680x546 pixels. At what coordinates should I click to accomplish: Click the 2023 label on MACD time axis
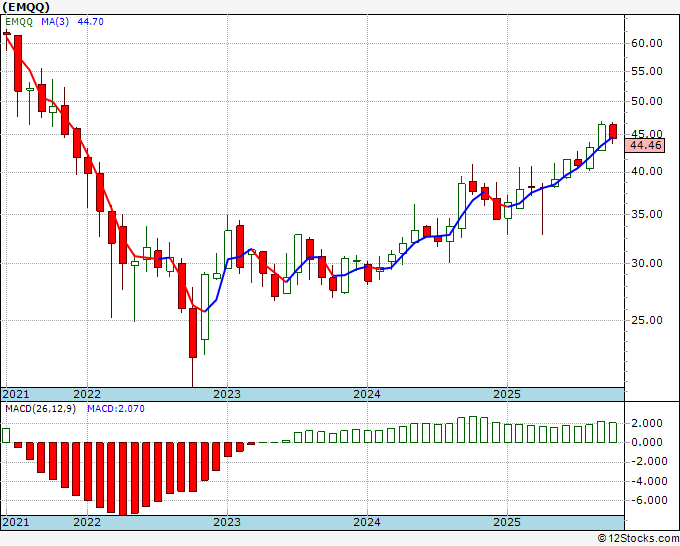click(x=227, y=522)
